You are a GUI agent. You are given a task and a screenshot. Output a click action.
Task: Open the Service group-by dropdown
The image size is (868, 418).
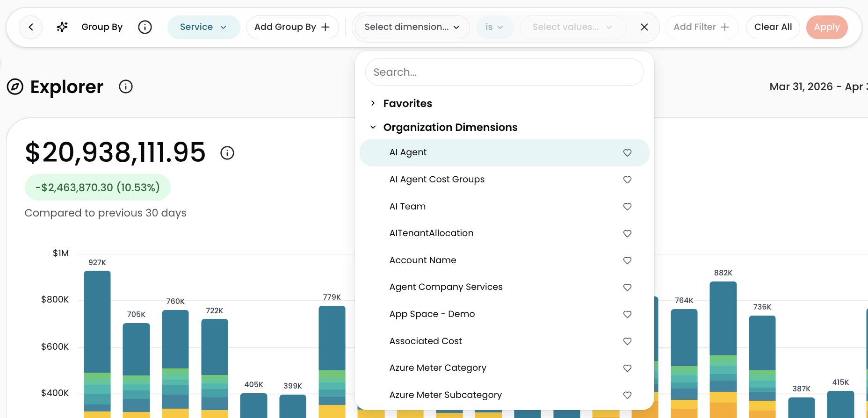203,27
